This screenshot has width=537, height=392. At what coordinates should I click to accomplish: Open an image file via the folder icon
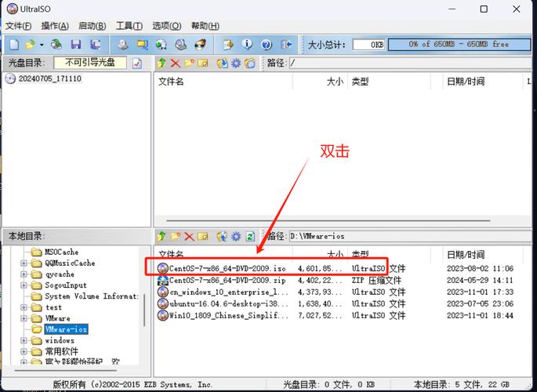point(30,45)
